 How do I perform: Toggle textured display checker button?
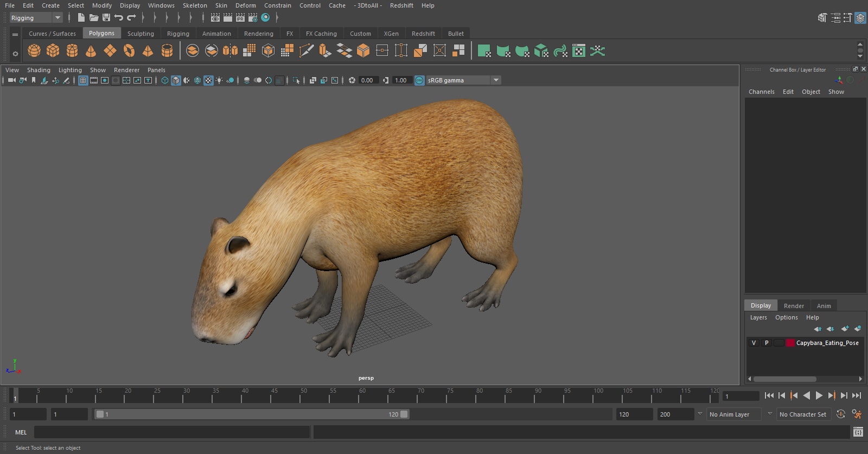208,80
